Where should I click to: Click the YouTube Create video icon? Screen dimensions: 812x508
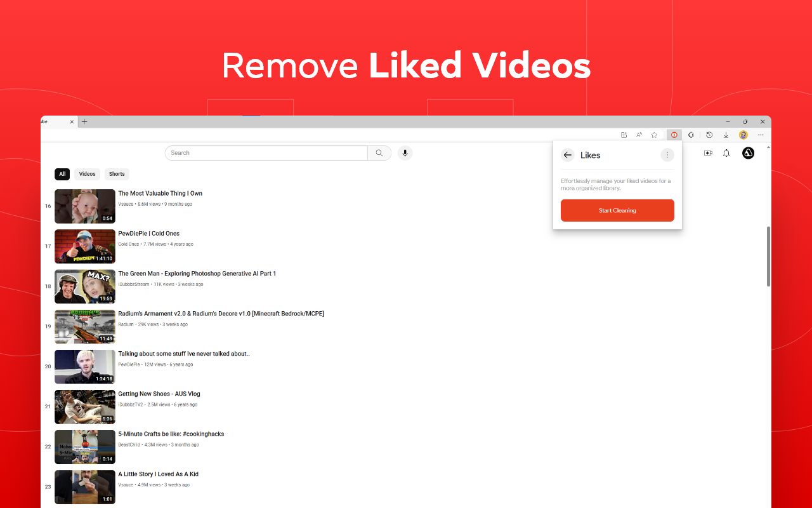(x=708, y=153)
